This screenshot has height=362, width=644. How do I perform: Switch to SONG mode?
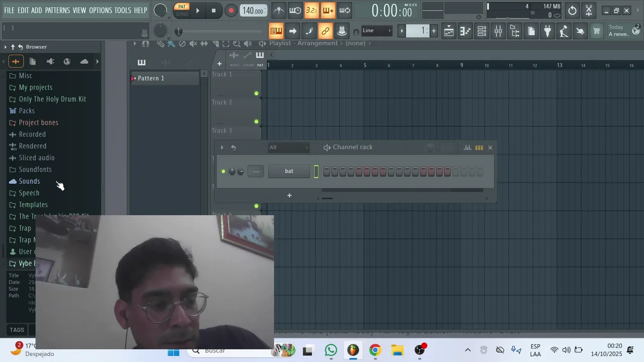pos(182,14)
